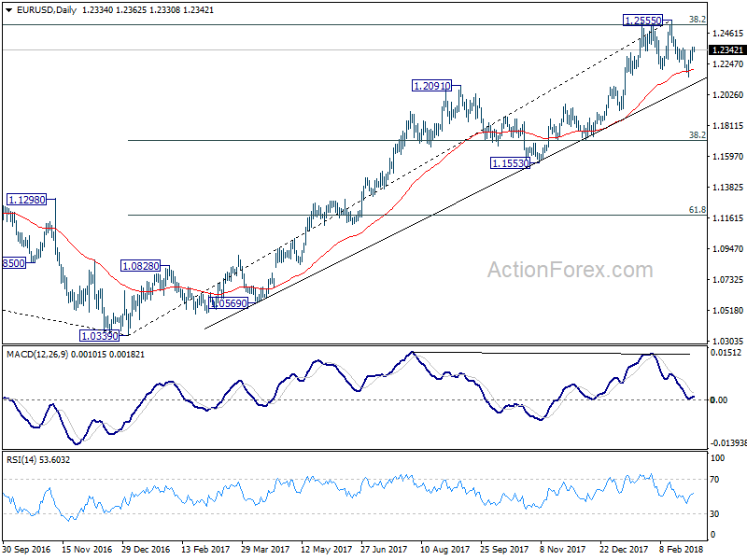
Task: Click the 8 Feb 2018 date marker
Action: pyautogui.click(x=682, y=549)
